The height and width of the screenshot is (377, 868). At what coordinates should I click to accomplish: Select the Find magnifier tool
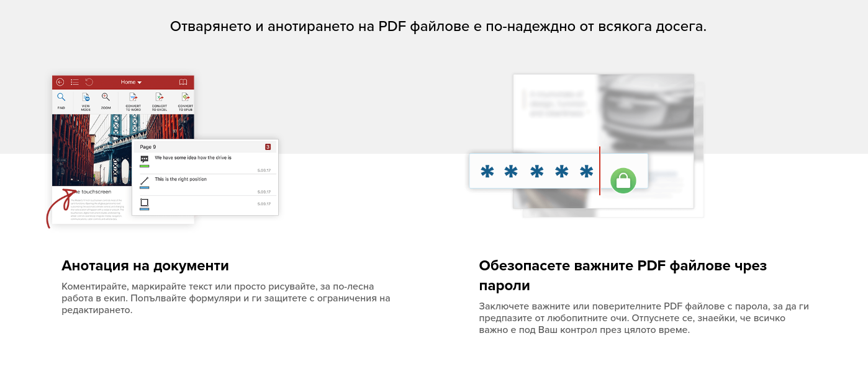click(x=61, y=101)
